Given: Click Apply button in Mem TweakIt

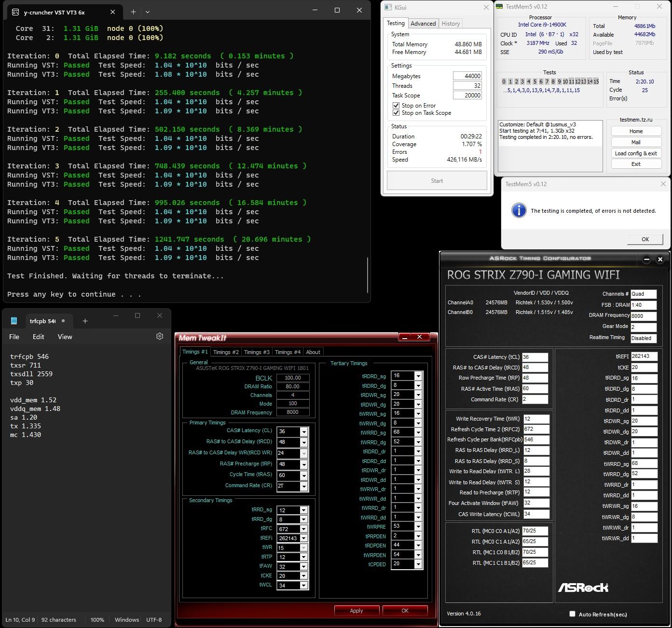Looking at the screenshot, I should pyautogui.click(x=357, y=611).
